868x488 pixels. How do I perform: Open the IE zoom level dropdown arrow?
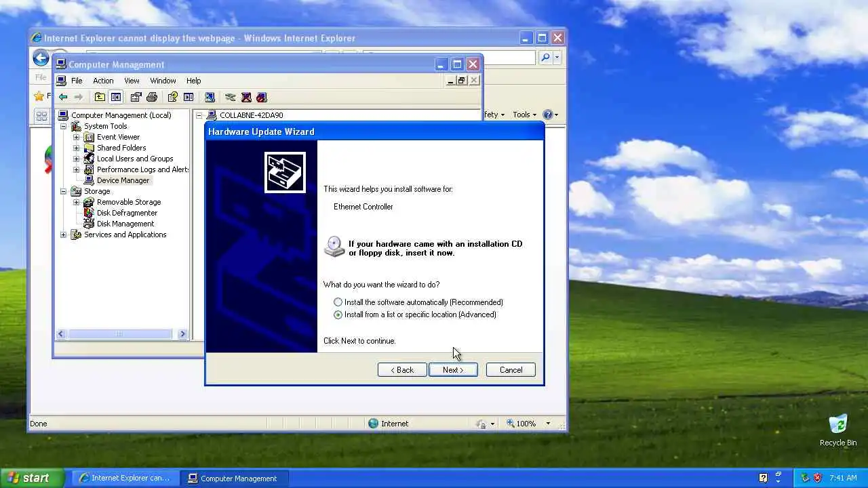(548, 424)
